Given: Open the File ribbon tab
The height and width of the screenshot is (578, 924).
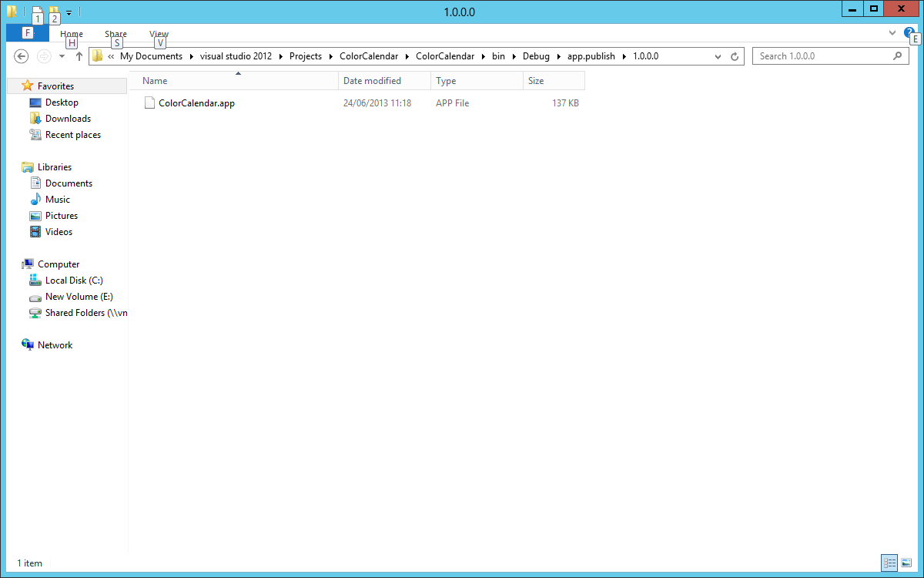Looking at the screenshot, I should [x=27, y=33].
